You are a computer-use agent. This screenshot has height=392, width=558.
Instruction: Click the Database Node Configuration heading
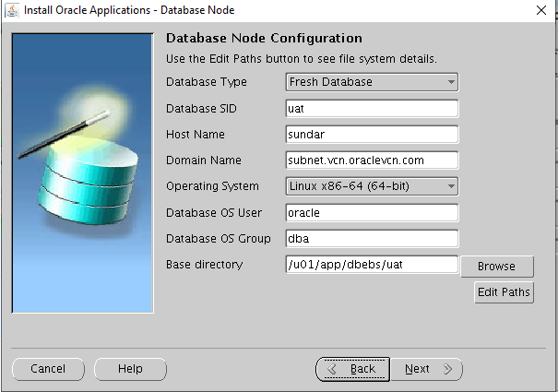(x=264, y=38)
